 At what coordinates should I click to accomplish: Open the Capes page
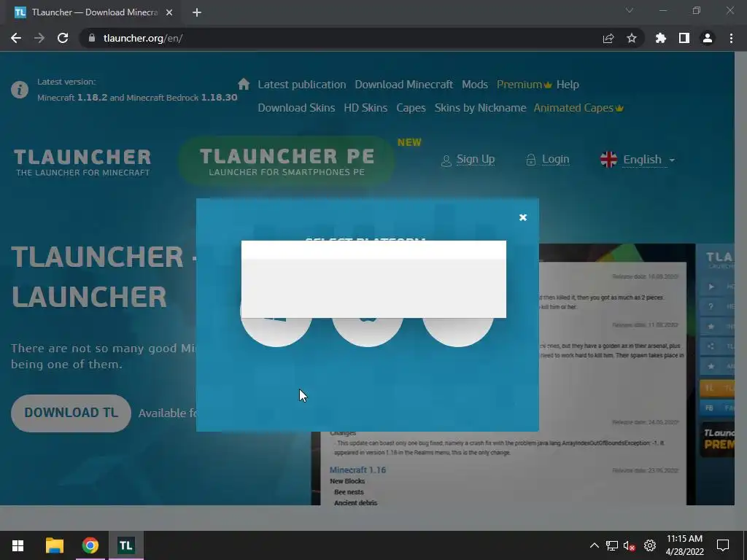tap(411, 108)
